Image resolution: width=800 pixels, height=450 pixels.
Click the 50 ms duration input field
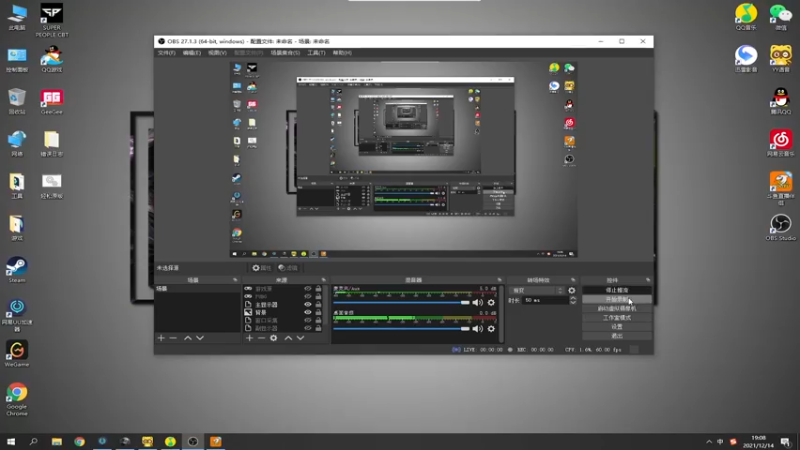point(545,300)
